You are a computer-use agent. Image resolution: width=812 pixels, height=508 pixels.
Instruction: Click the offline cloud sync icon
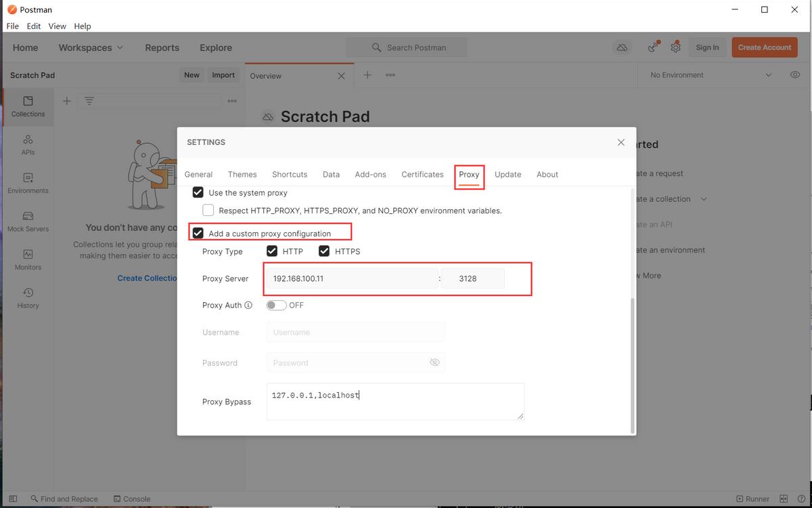(x=622, y=47)
